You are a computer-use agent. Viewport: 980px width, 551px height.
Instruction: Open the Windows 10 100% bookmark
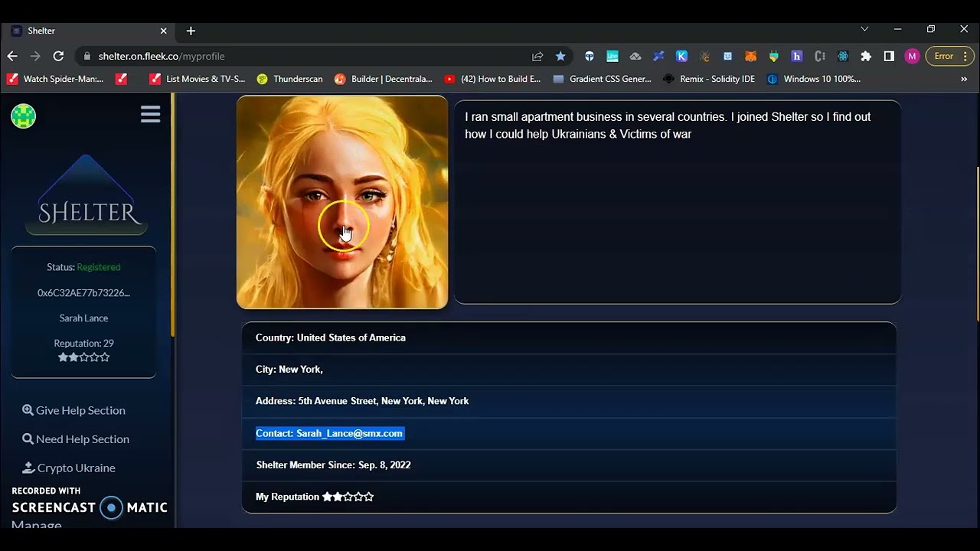point(814,79)
